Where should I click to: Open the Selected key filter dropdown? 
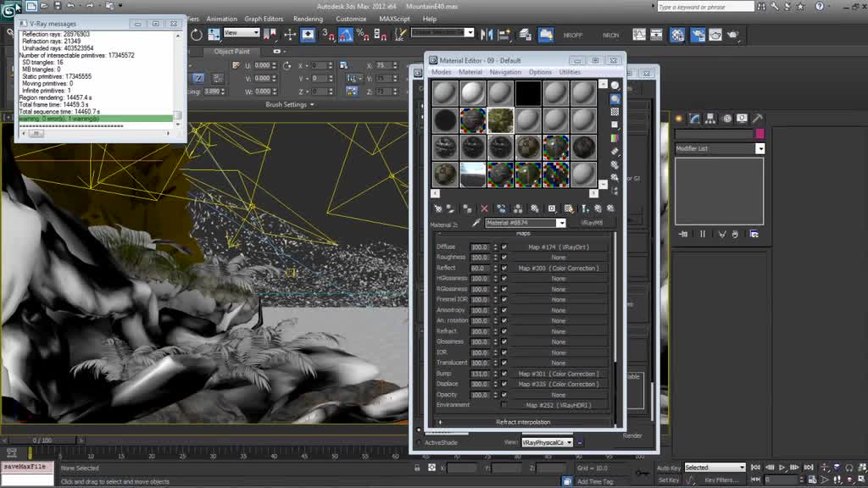point(715,468)
